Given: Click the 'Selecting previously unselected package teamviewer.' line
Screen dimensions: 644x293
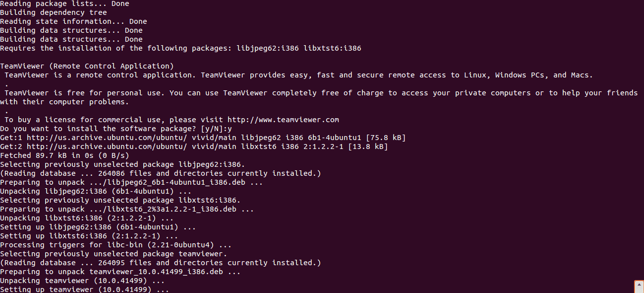Looking at the screenshot, I should (114, 254).
